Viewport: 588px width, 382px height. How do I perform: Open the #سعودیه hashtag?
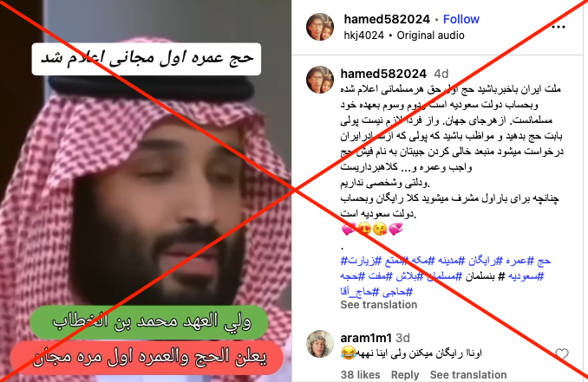pos(526,276)
